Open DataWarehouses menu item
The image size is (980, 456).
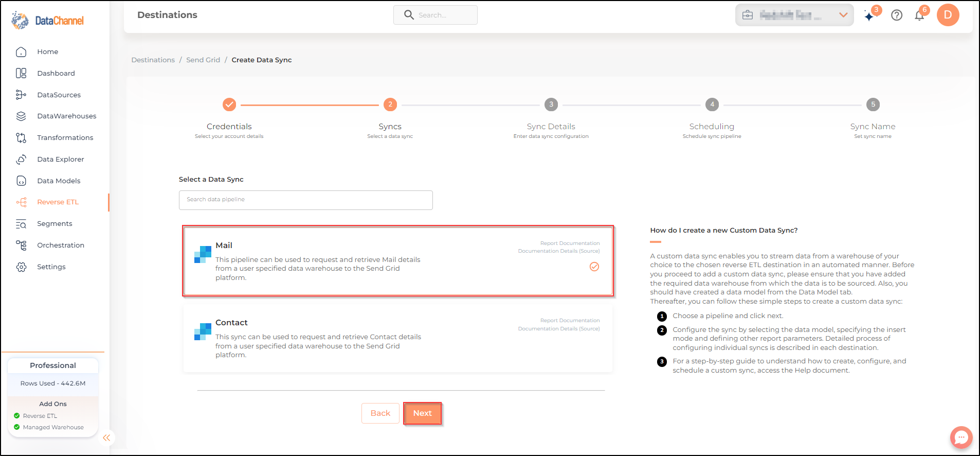point(67,116)
